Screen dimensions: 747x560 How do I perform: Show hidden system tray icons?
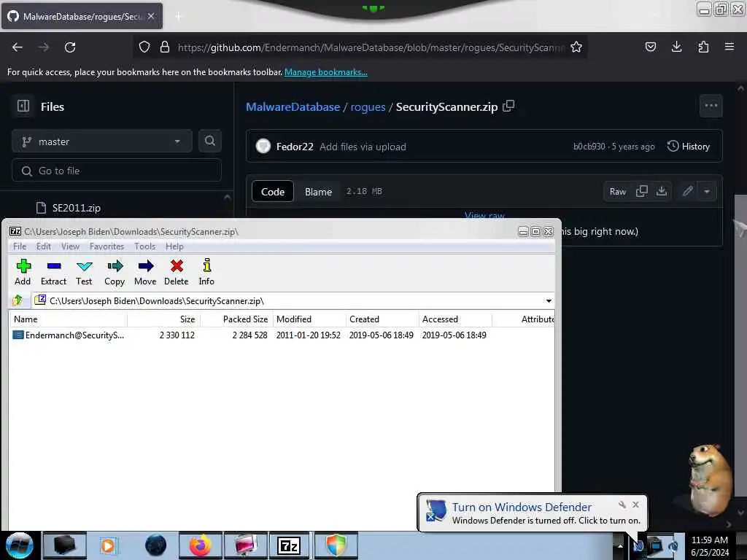(x=620, y=545)
